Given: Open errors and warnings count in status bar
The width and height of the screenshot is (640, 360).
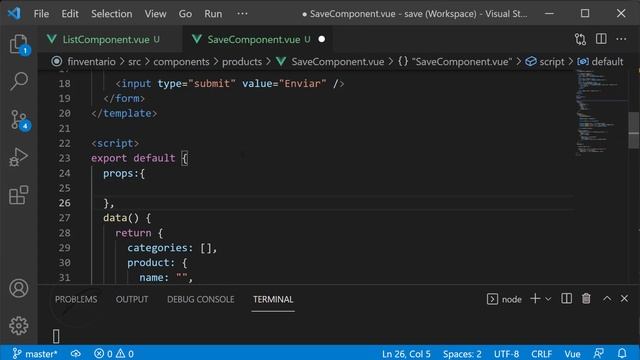Looking at the screenshot, I should point(114,353).
